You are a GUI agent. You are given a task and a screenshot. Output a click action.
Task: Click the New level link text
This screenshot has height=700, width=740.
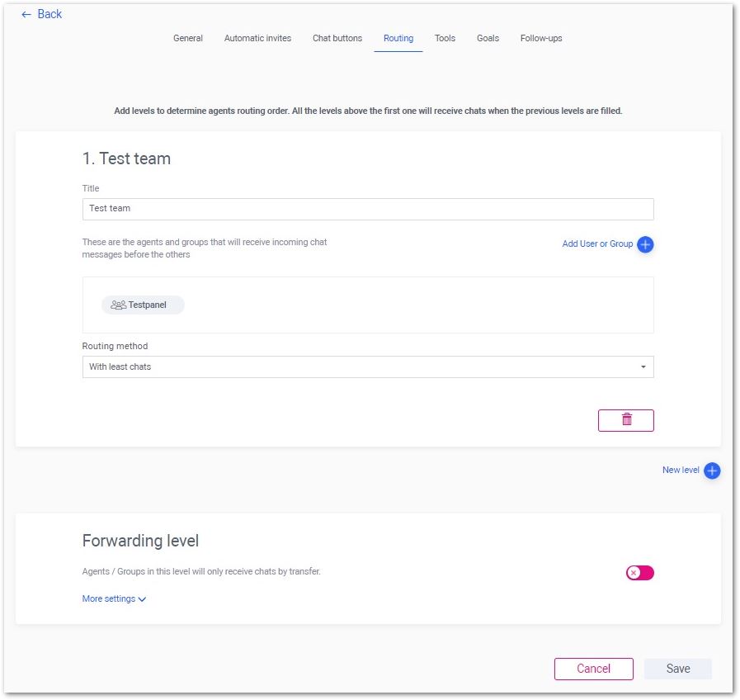click(x=680, y=470)
